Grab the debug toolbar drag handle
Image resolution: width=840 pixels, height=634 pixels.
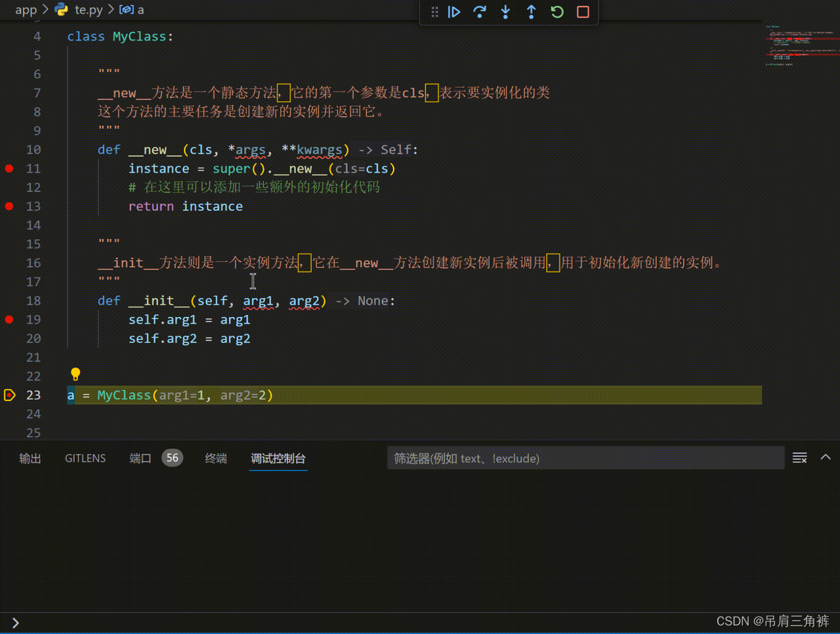click(x=434, y=12)
